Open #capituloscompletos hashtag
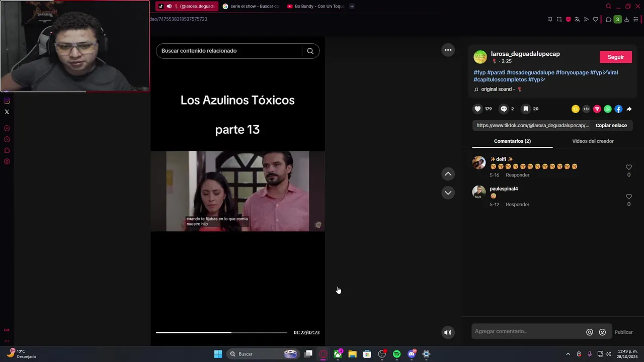 (500, 79)
